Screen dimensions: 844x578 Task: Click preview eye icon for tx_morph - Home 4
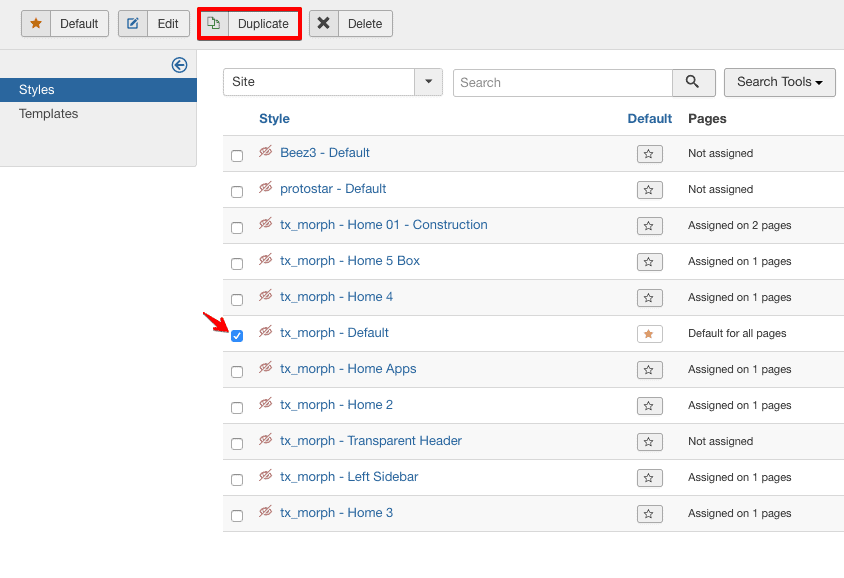tap(265, 295)
